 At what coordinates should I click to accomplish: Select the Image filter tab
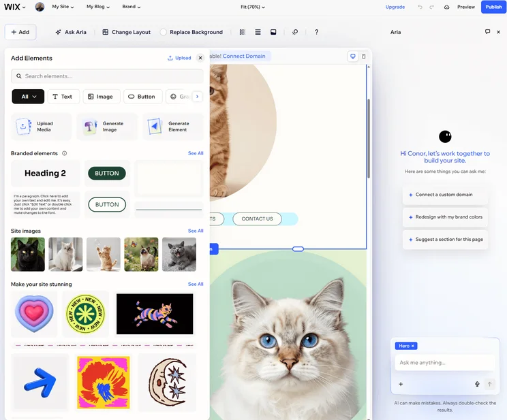click(102, 97)
